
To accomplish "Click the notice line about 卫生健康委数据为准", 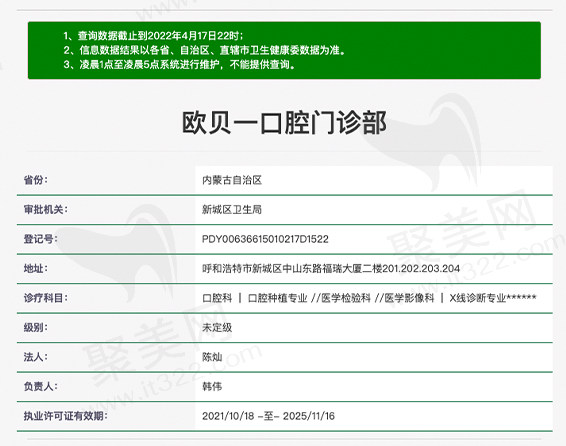I will [x=205, y=50].
